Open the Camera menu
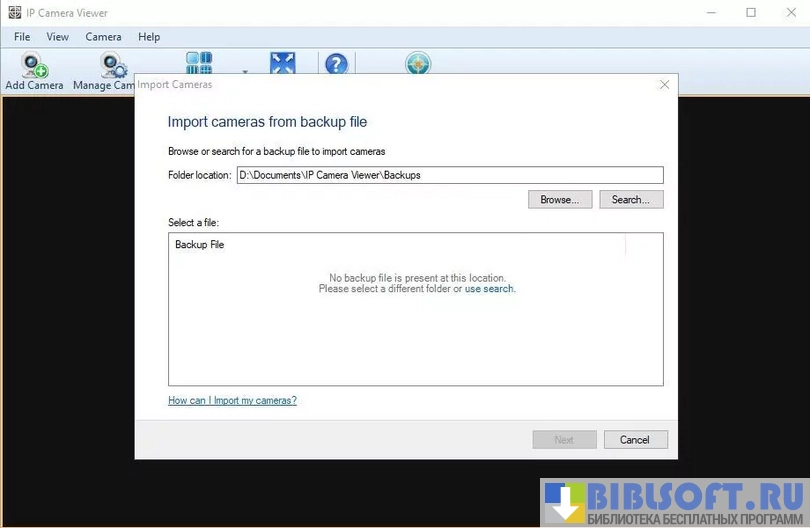Screen dimensions: 810x528 point(103,37)
